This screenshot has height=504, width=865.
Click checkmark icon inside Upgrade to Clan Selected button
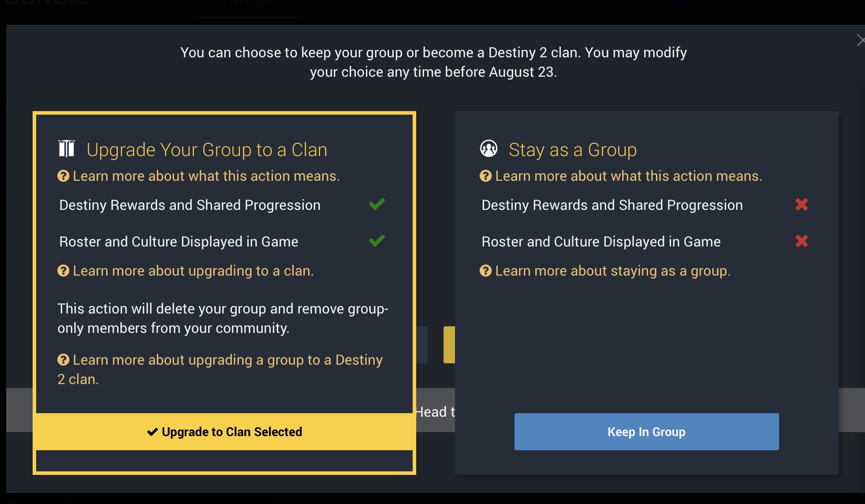point(153,432)
